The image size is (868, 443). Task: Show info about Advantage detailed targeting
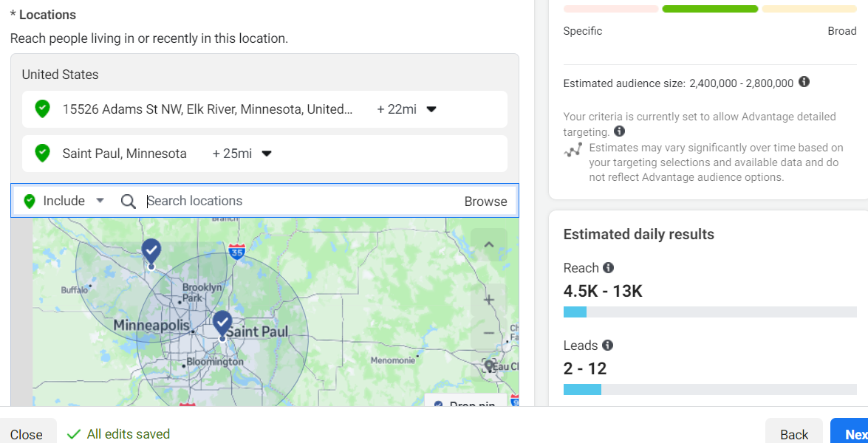coord(620,131)
